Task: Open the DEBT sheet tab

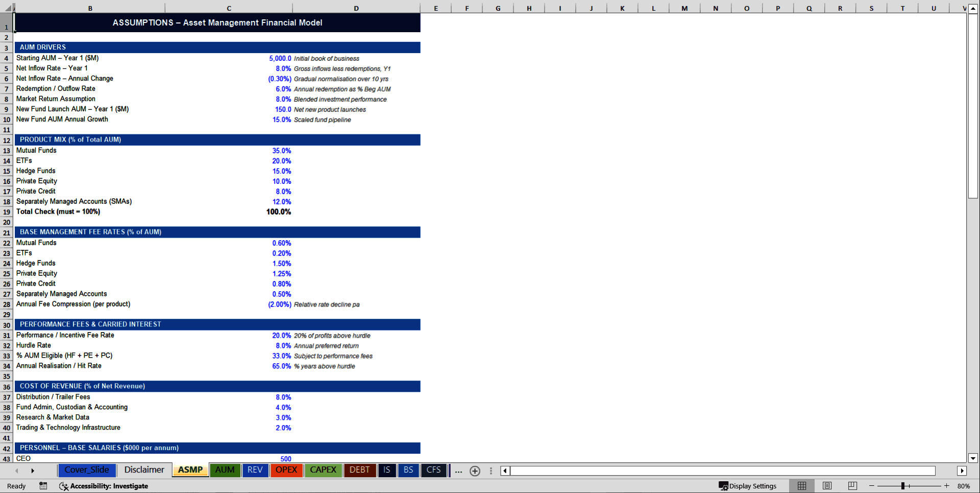Action: coord(360,470)
